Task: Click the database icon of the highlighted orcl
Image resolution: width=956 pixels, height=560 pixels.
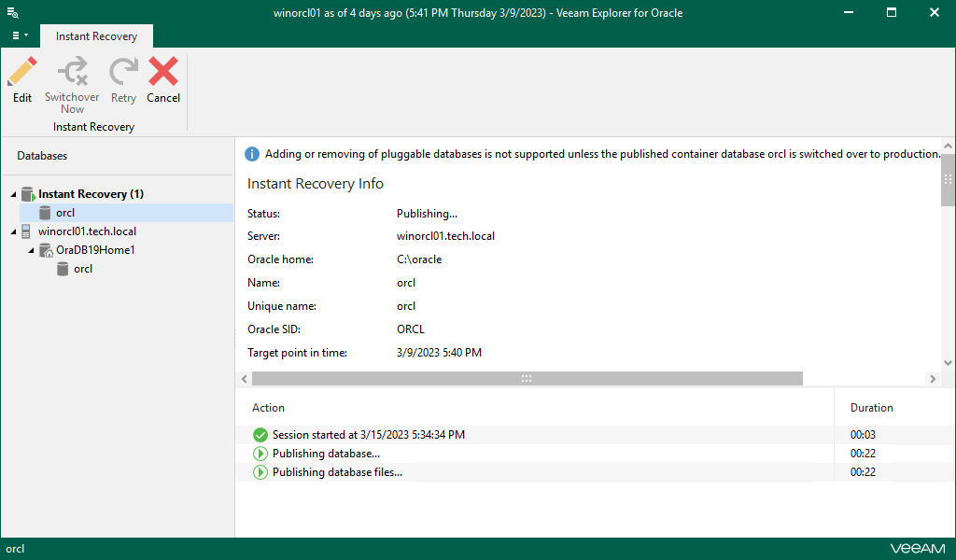Action: click(x=45, y=213)
